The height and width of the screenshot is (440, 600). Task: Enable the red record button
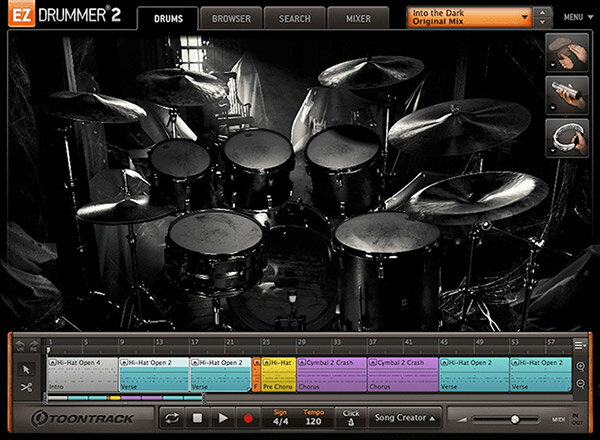tap(248, 418)
